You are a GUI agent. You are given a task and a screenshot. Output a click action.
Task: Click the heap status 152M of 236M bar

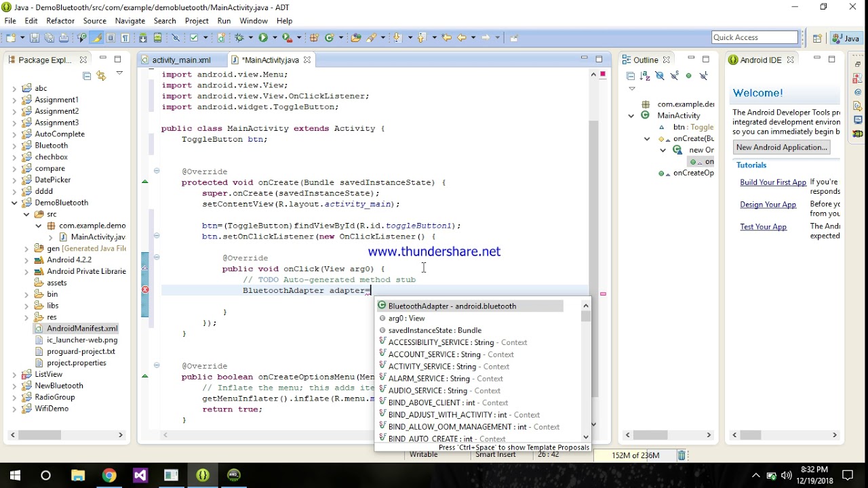coord(635,455)
